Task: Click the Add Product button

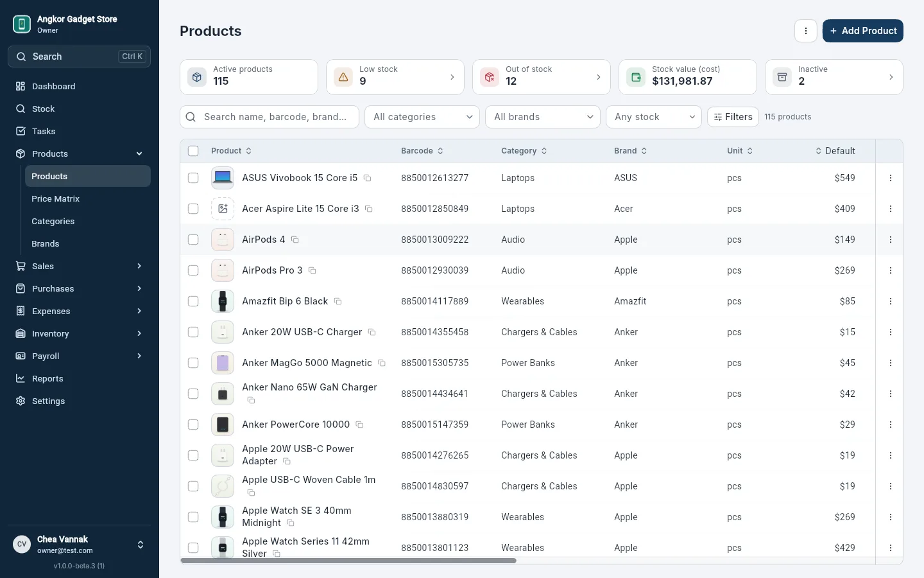Action: [x=863, y=31]
